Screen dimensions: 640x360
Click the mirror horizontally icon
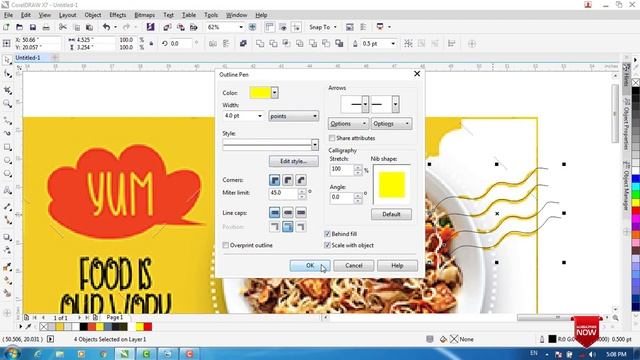[213, 44]
